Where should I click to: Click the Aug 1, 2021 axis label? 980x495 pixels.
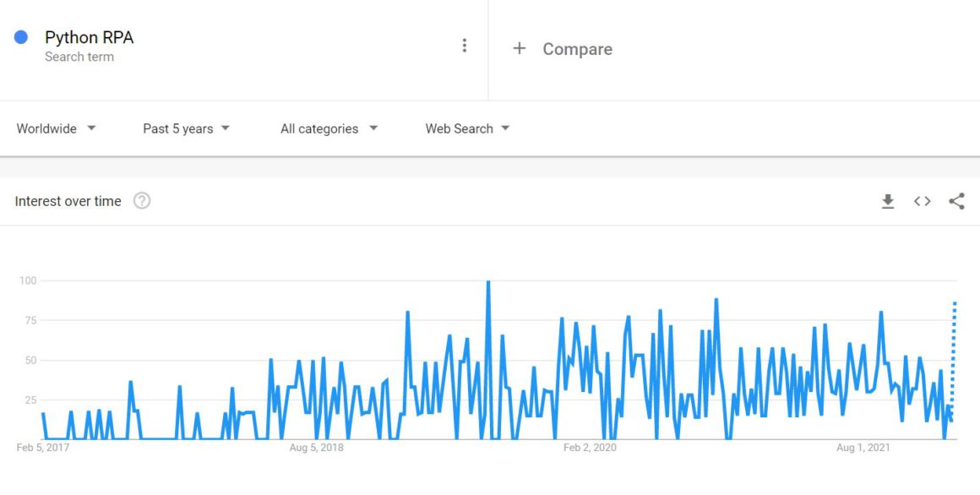point(863,448)
